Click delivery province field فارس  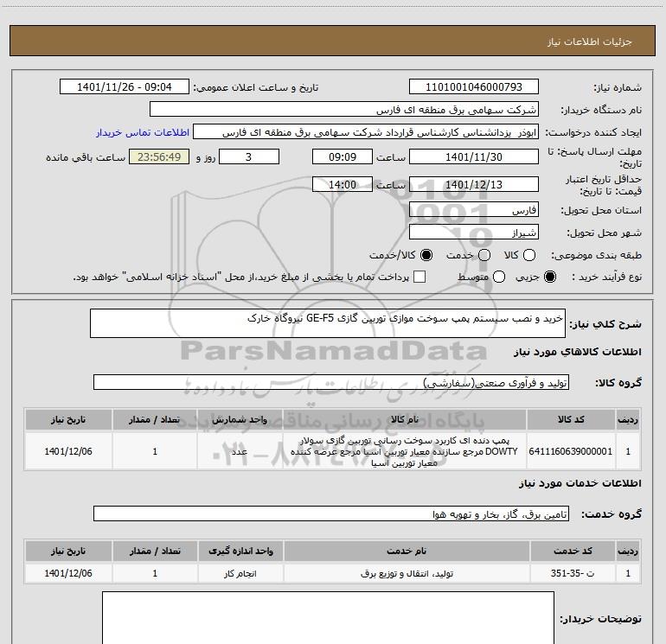[474, 210]
